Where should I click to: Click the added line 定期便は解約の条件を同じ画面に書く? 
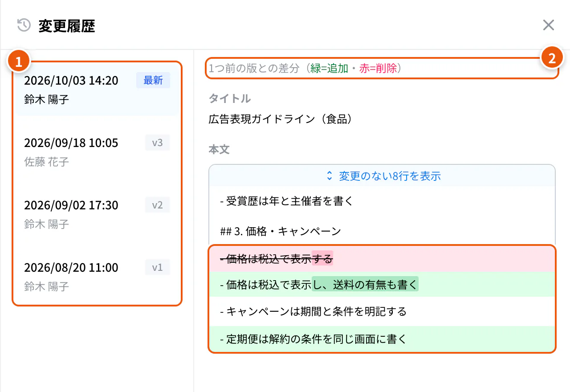[382, 339]
